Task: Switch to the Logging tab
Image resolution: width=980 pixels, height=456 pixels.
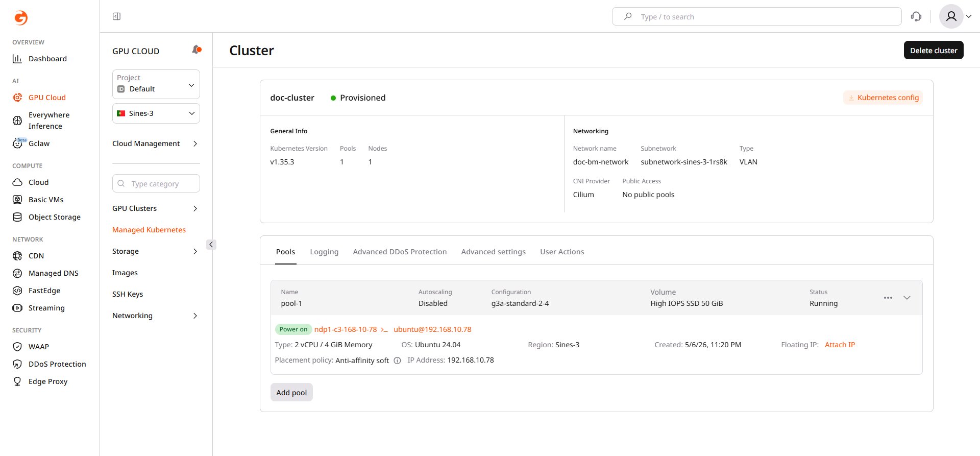Action: point(324,252)
